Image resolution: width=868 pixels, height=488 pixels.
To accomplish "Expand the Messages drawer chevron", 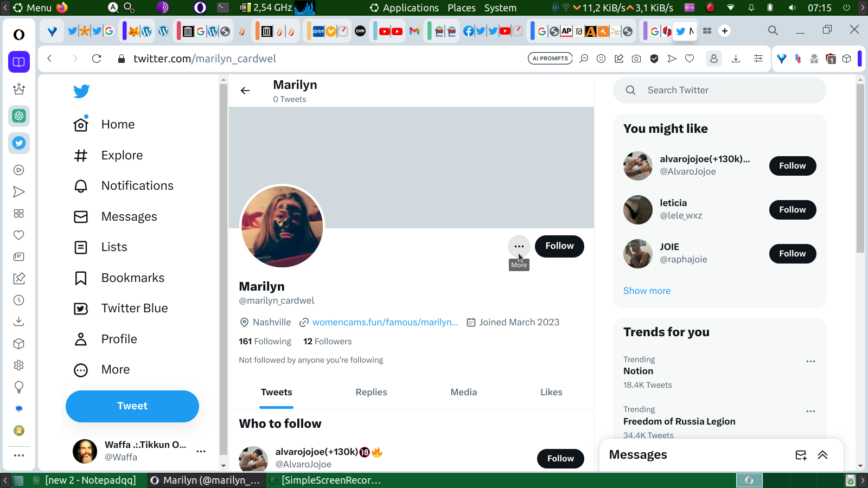I will [822, 455].
